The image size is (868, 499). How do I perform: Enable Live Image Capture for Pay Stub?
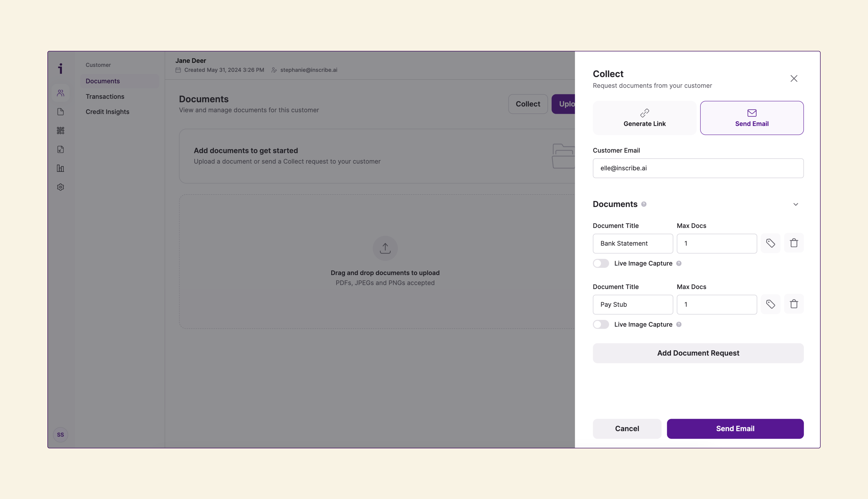coord(601,325)
